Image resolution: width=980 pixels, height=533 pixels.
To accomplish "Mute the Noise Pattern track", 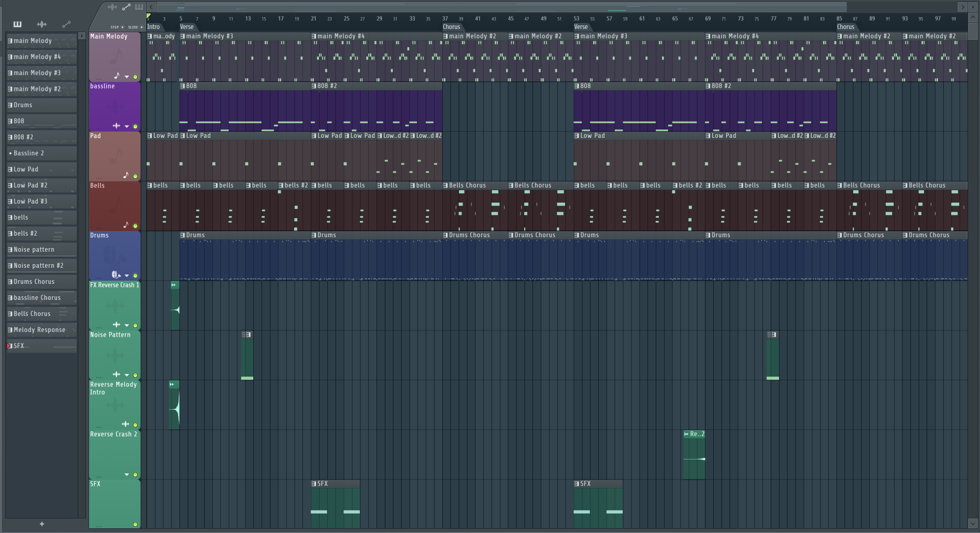I will 135,375.
